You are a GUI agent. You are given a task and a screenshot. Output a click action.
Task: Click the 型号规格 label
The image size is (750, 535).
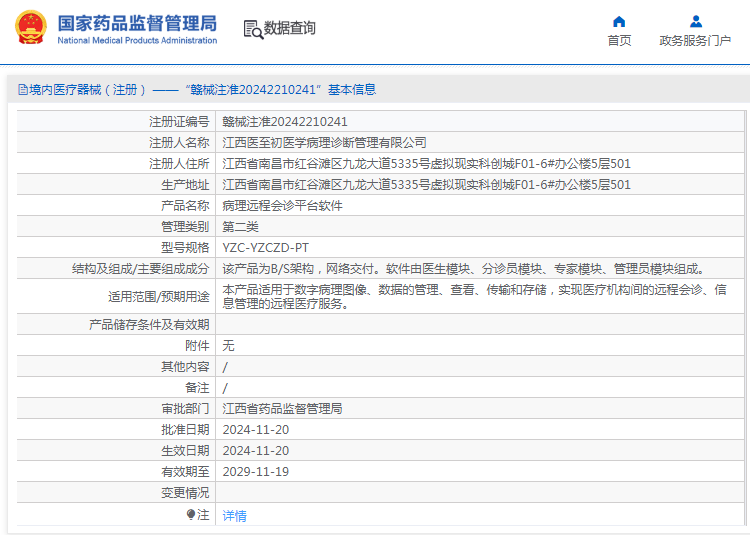pyautogui.click(x=185, y=248)
